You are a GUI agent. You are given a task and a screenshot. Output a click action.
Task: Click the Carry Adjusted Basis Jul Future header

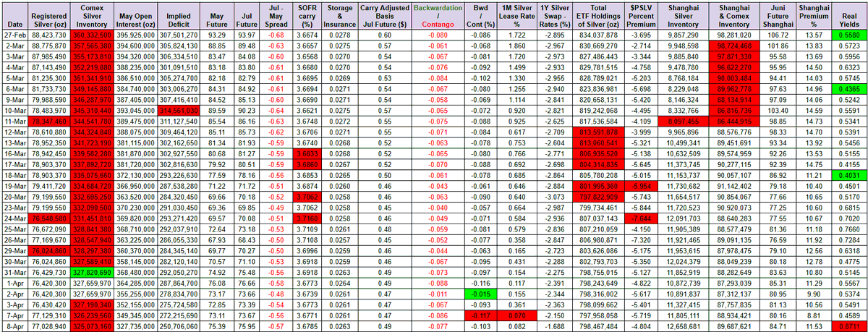(385, 16)
